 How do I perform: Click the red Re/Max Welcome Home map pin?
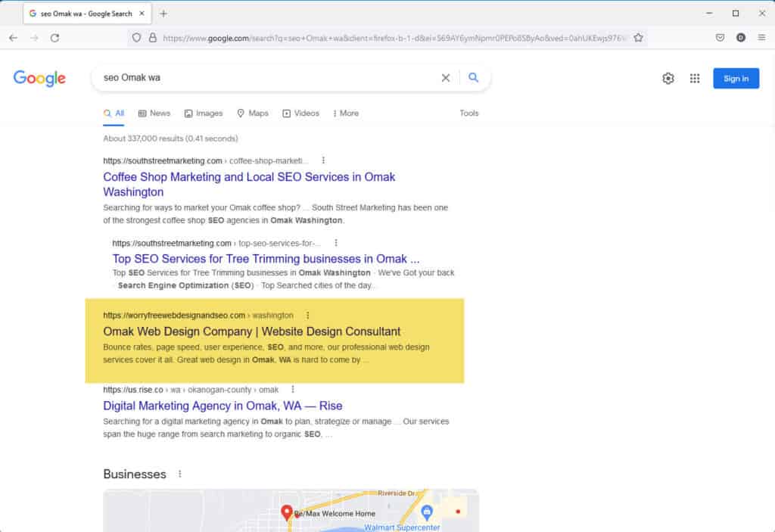click(x=287, y=512)
